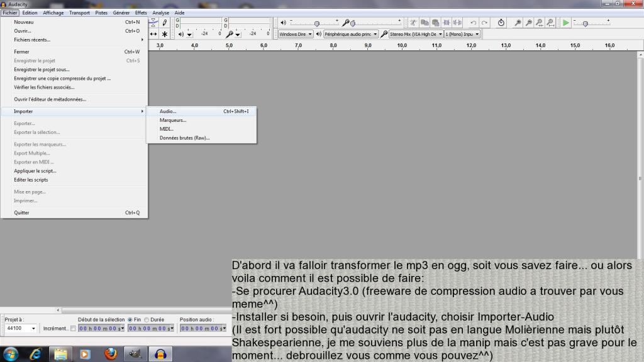
Task: Open format arrow on Position audio field
Action: pos(225,328)
